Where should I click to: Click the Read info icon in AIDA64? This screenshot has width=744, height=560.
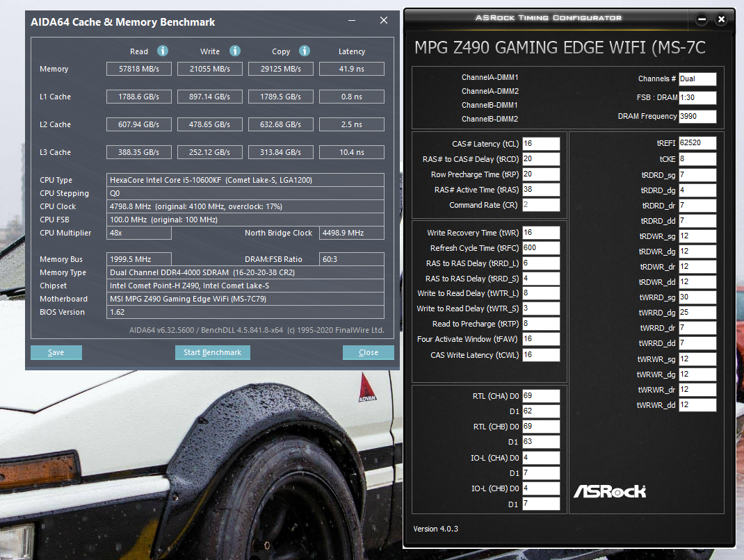click(163, 51)
